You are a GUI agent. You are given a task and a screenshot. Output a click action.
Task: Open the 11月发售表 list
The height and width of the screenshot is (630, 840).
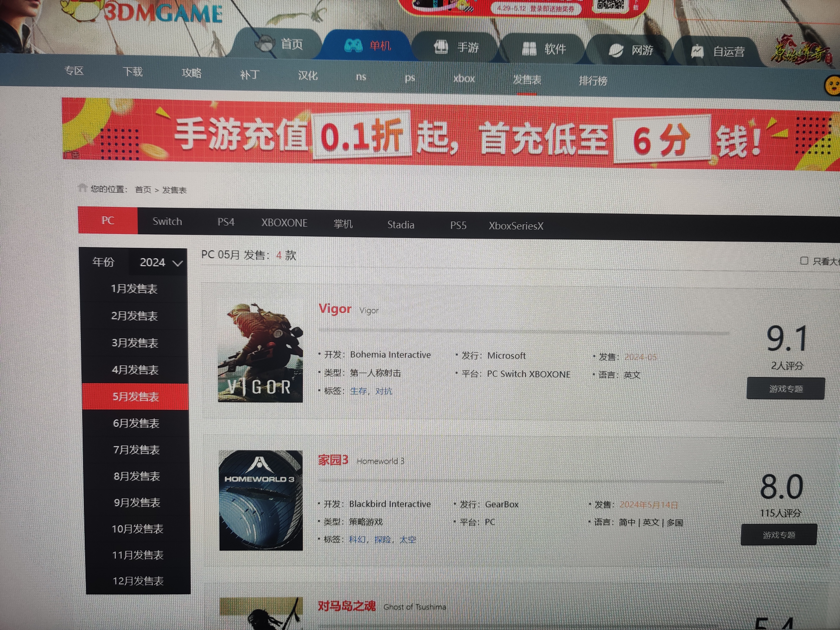138,555
